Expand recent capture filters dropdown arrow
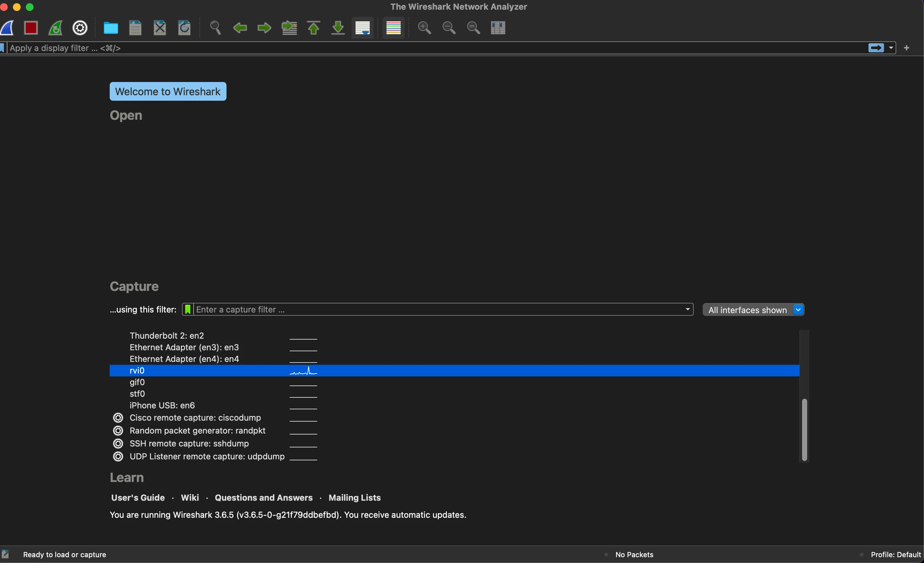The width and height of the screenshot is (924, 563). coord(688,309)
